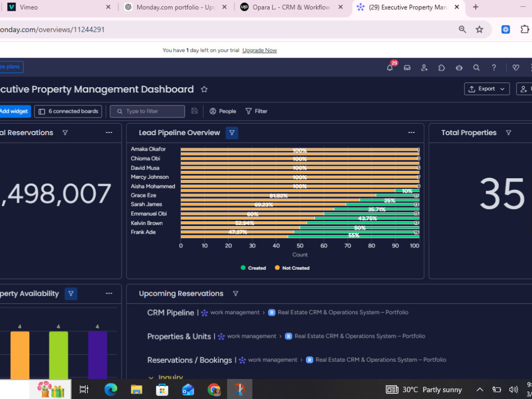
Task: Star the Executive Property Management Dashboard
Action: (x=204, y=89)
